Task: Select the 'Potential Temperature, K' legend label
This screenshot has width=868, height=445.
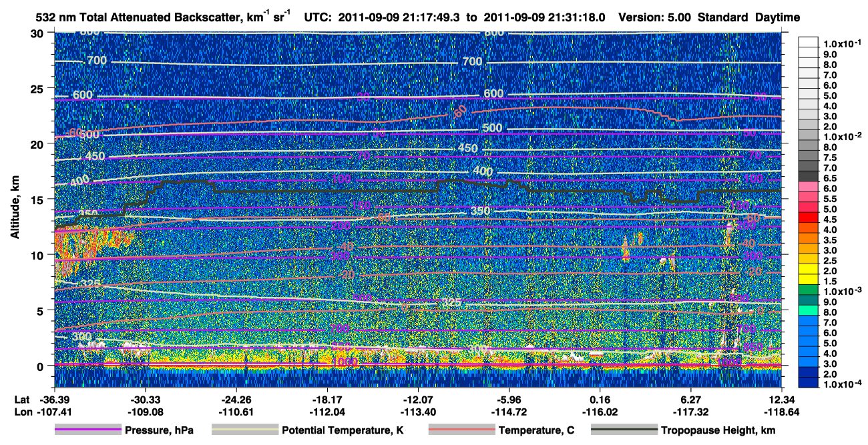Action: point(343,431)
